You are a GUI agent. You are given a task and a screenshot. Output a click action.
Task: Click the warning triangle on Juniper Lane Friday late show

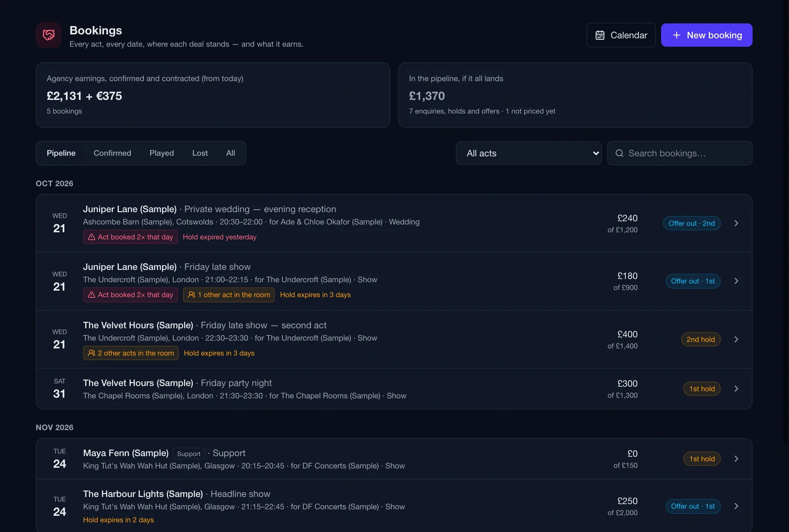tap(92, 295)
